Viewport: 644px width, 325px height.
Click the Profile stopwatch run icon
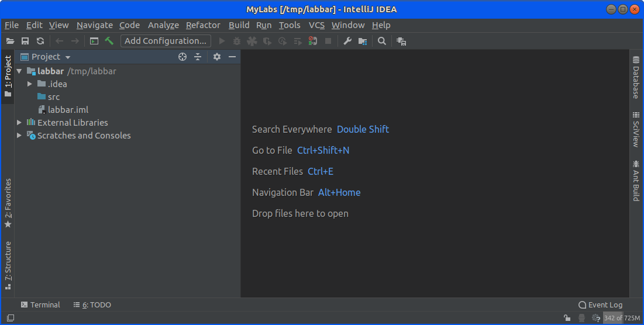283,41
